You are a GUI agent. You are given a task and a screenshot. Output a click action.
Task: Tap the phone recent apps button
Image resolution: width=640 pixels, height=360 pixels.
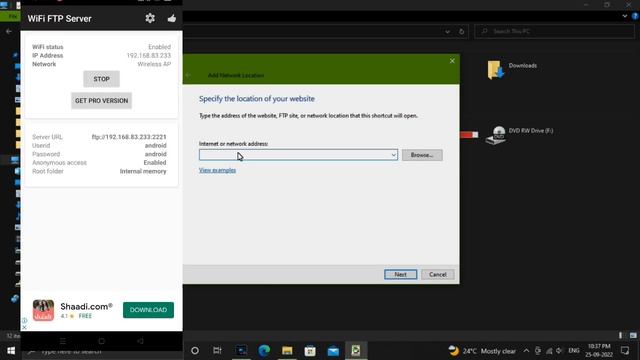tap(63, 341)
